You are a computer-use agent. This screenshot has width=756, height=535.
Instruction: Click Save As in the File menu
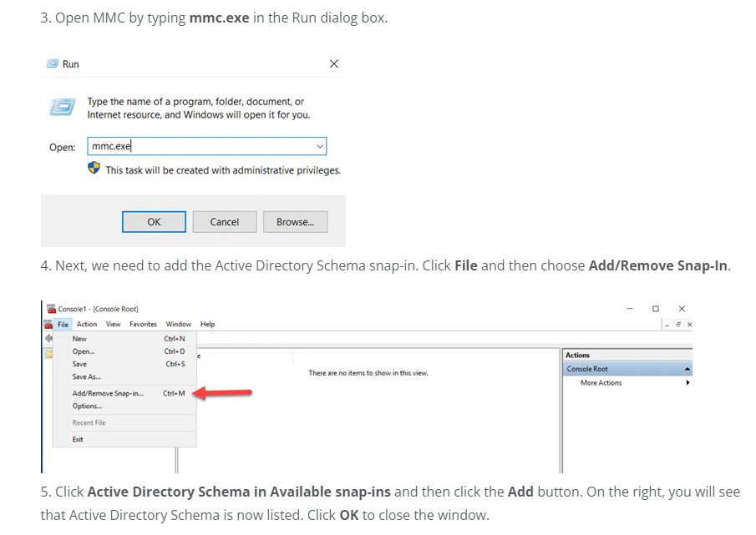pyautogui.click(x=86, y=377)
